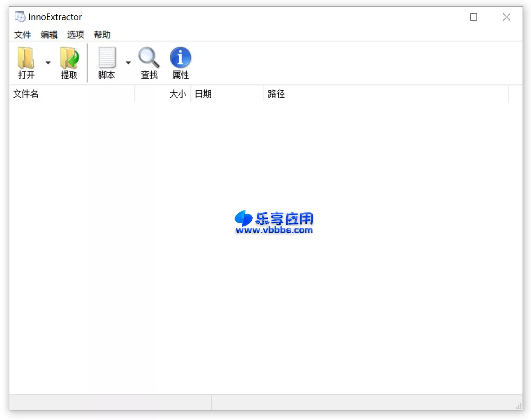
Task: Expand the dropdown arrow beside 脚本
Action: click(x=128, y=62)
